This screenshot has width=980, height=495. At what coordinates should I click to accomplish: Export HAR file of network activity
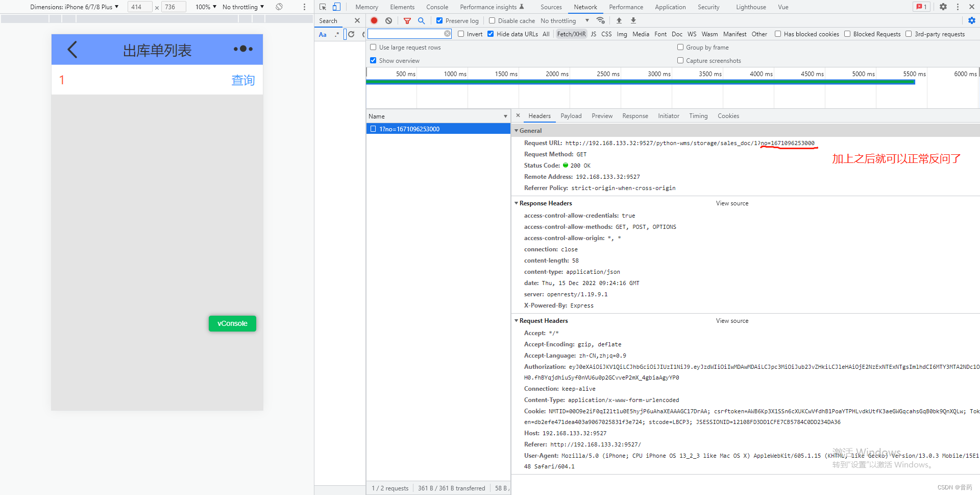tap(633, 20)
